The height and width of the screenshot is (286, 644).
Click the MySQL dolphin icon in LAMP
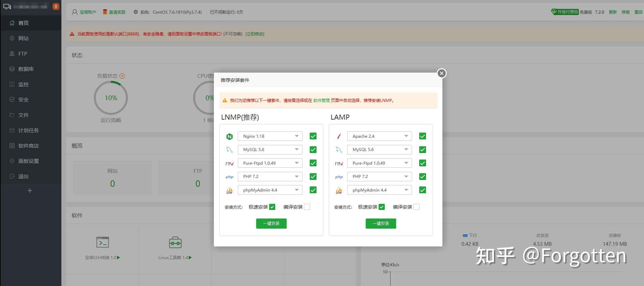tap(339, 150)
